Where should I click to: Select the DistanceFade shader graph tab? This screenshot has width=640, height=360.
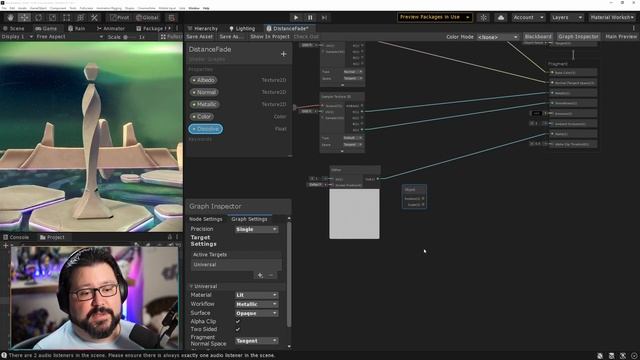(x=288, y=29)
